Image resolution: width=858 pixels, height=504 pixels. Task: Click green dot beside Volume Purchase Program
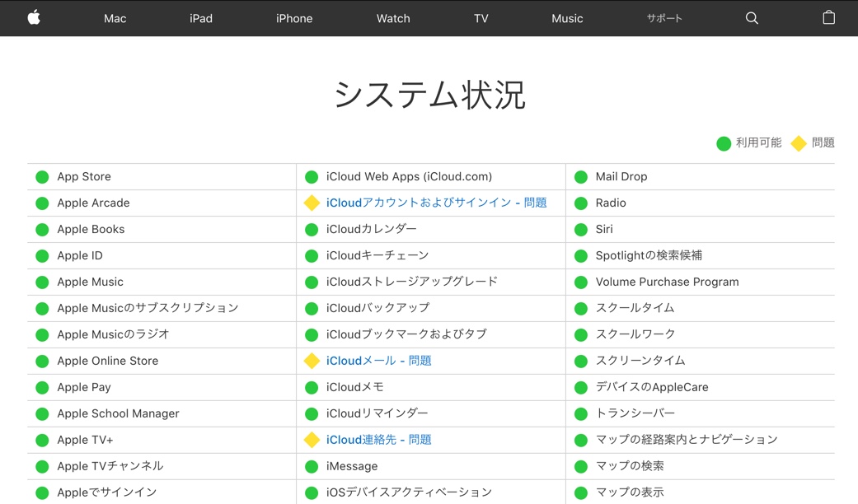(x=580, y=282)
